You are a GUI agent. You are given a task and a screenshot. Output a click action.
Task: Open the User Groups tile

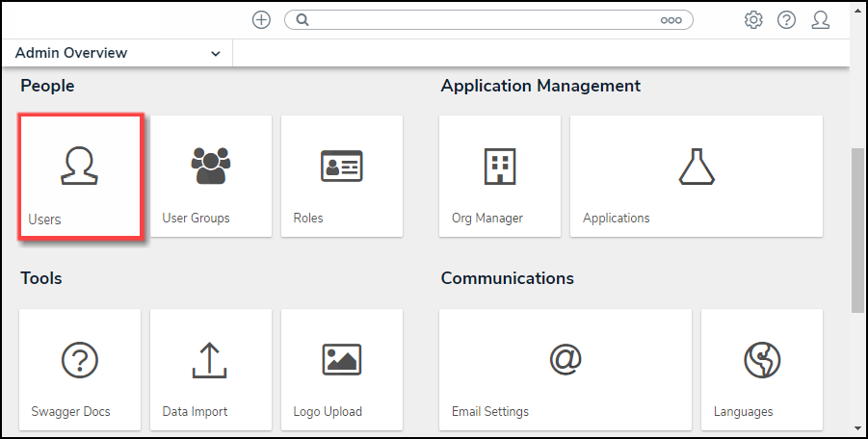211,176
